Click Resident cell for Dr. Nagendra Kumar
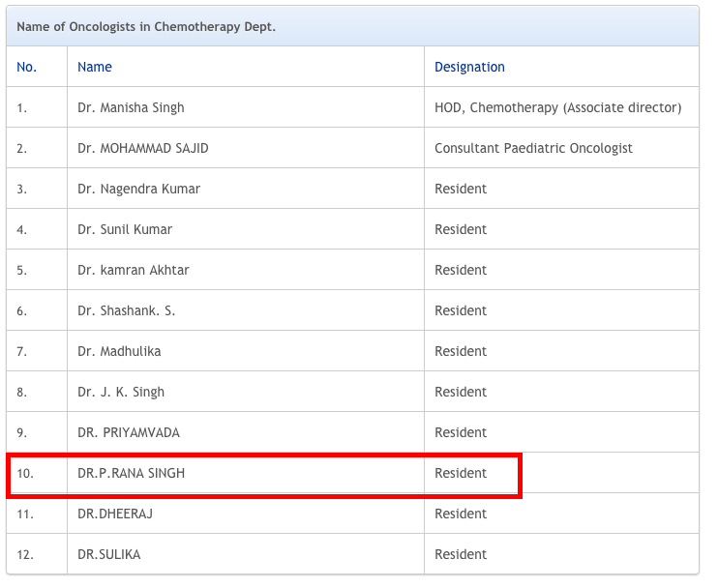This screenshot has height=588, width=719. 461,189
